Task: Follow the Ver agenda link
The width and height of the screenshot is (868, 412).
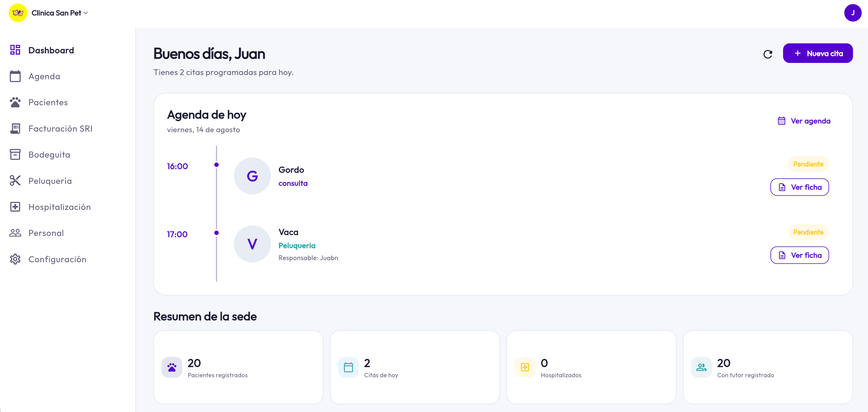Action: tap(804, 121)
